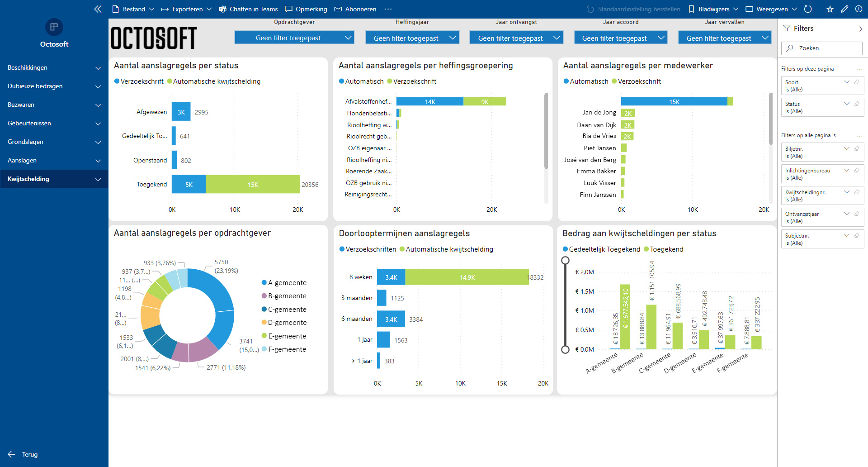
Task: Open the Bezwaren navigation section
Action: pyautogui.click(x=54, y=105)
